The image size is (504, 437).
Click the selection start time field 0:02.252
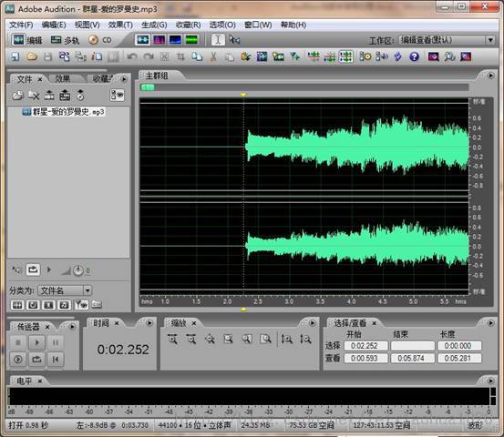[365, 346]
